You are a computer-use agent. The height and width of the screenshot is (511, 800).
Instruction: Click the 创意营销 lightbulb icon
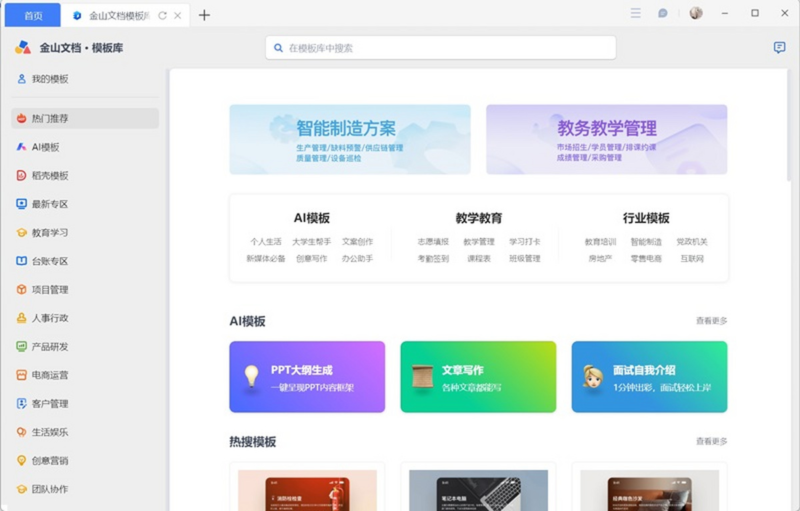21,461
